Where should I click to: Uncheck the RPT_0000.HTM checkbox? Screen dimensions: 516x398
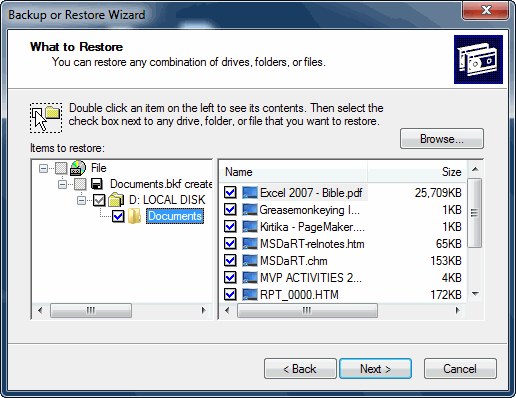230,294
